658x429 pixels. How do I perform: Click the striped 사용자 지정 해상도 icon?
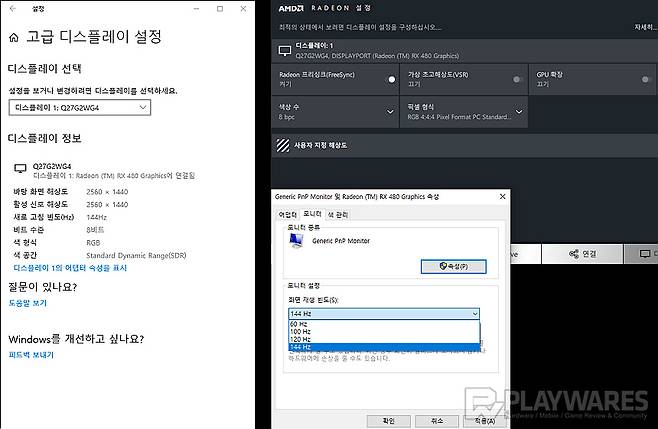[283, 145]
